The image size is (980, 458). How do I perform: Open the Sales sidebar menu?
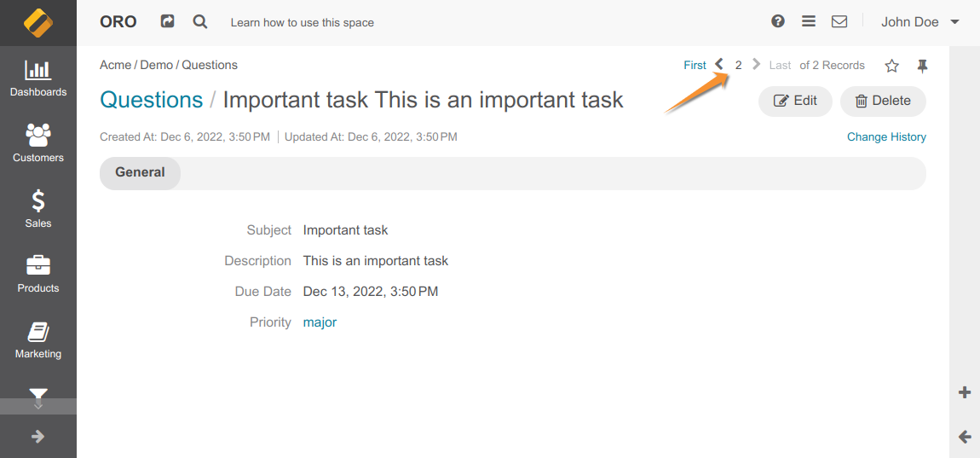[38, 209]
